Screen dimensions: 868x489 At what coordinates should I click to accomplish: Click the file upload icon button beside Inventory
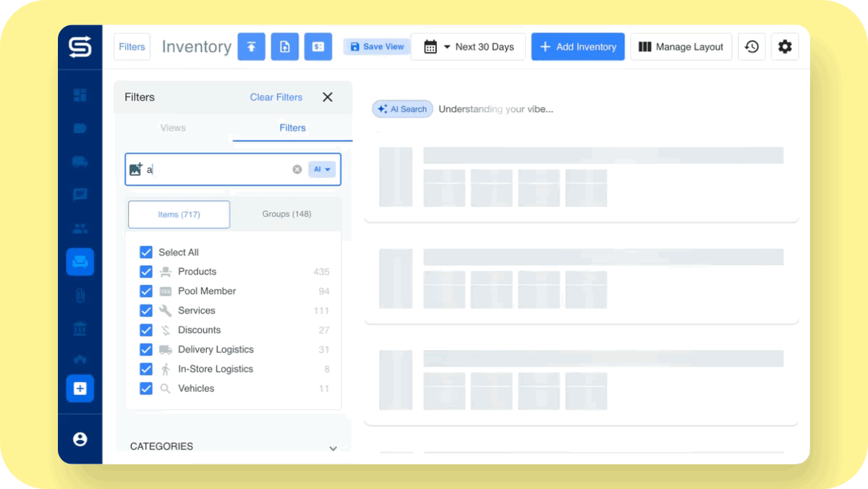pyautogui.click(x=285, y=47)
